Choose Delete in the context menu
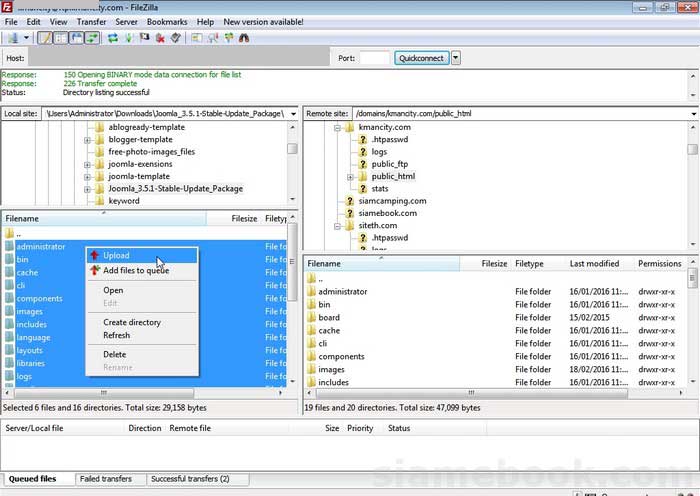The height and width of the screenshot is (496, 700). tap(142, 354)
